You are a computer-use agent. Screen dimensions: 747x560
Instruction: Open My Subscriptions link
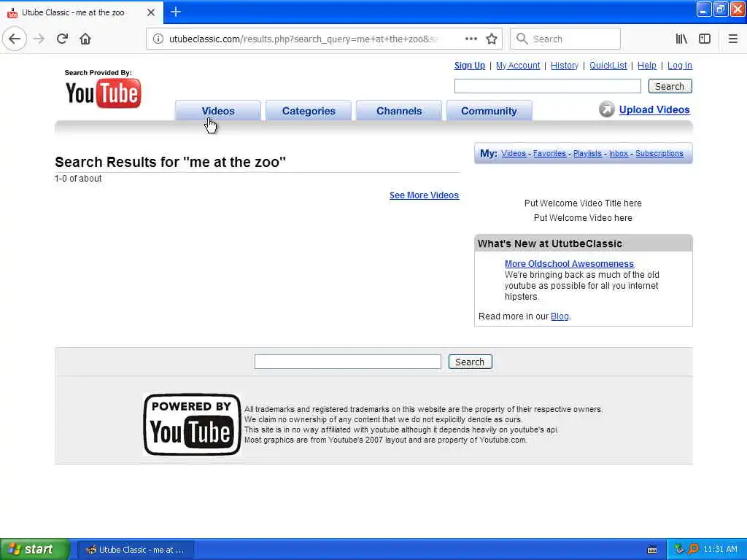click(659, 153)
